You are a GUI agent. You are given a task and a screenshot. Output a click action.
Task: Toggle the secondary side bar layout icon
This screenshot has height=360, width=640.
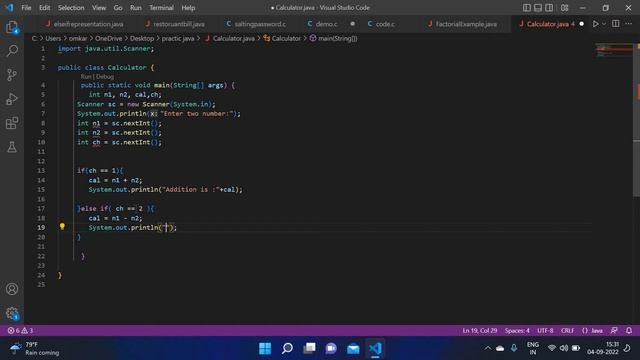[x=549, y=8]
